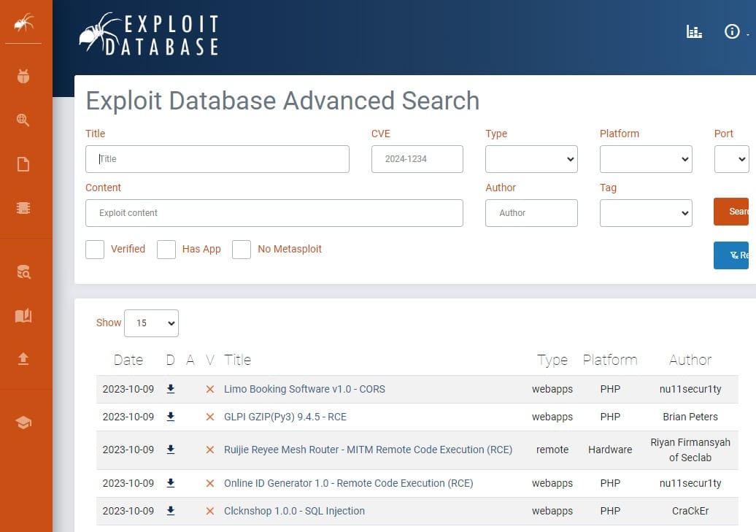Open the spider logo in the sidebar
Viewport: 756px width, 532px height.
click(23, 22)
